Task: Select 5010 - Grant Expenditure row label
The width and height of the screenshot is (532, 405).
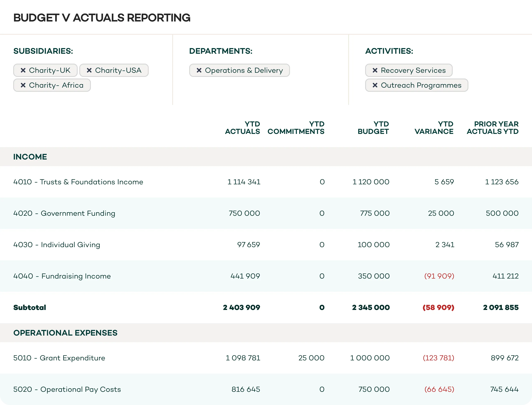Action: coord(59,358)
